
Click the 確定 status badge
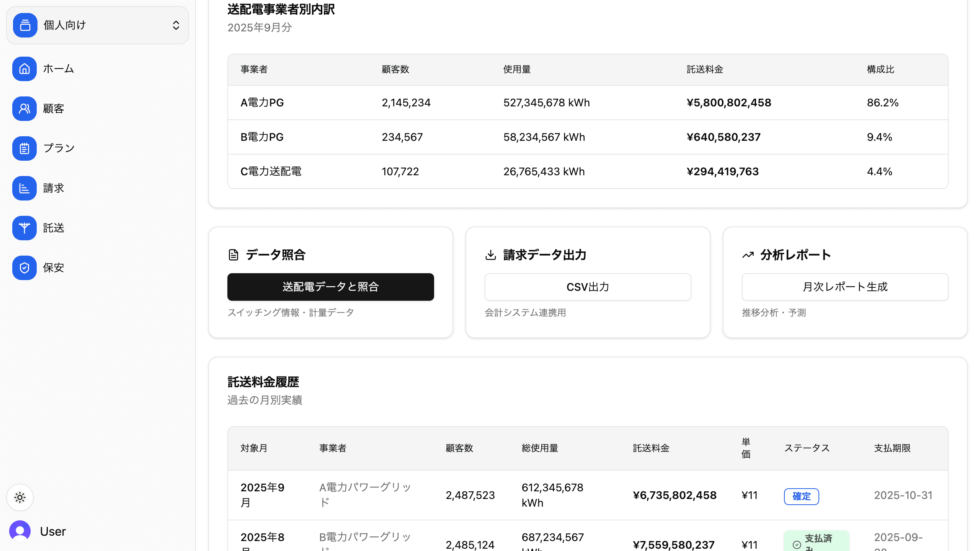pyautogui.click(x=801, y=496)
